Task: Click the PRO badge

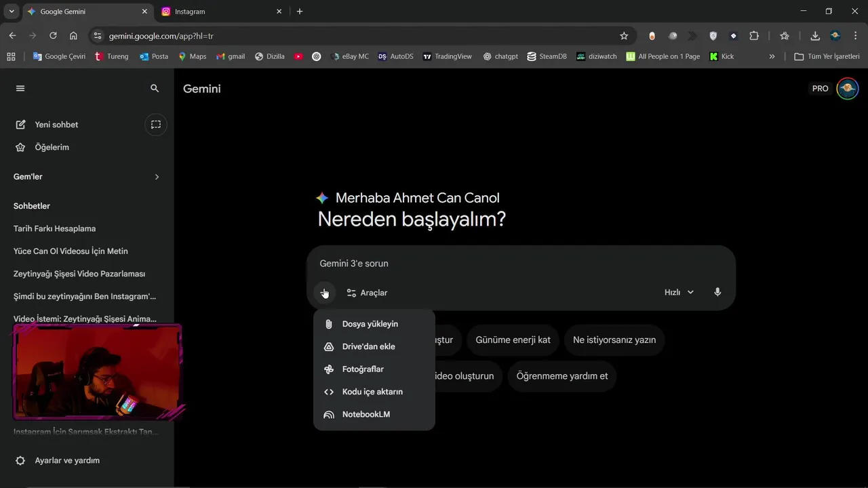Action: tap(821, 88)
